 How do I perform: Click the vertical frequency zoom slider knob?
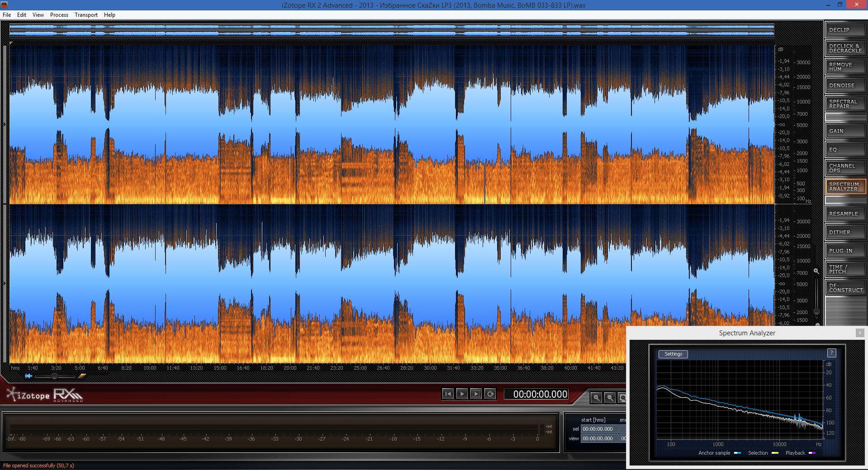[x=816, y=311]
